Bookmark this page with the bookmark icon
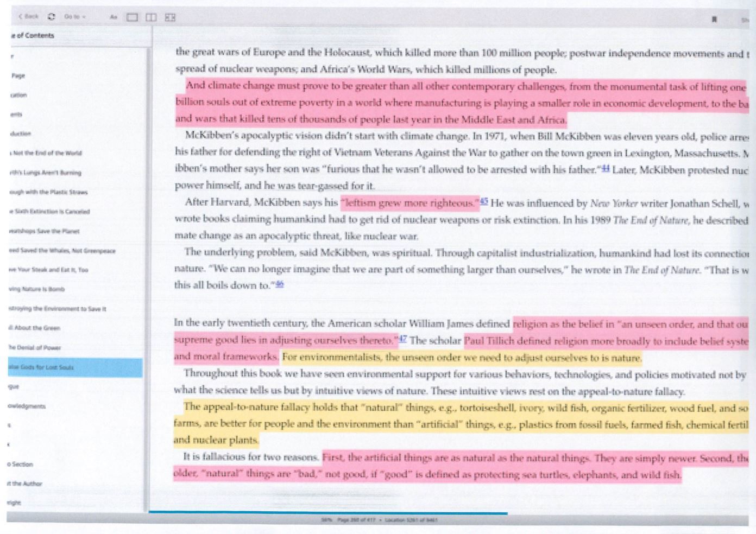 pos(714,19)
